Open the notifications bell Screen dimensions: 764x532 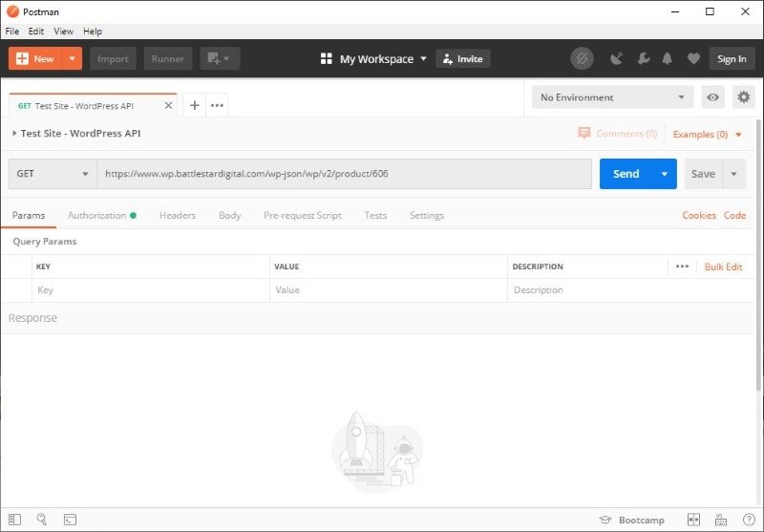667,58
